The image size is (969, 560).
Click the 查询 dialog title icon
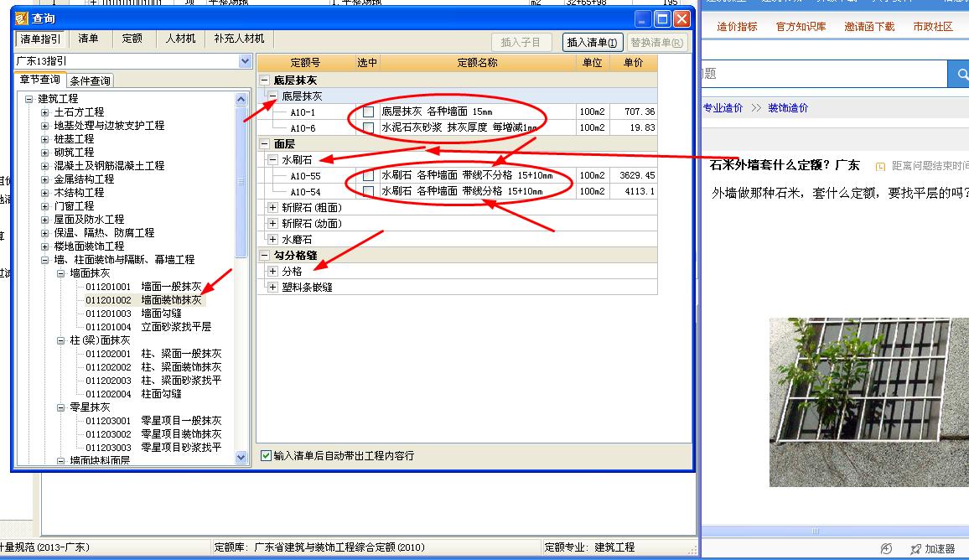coord(22,18)
